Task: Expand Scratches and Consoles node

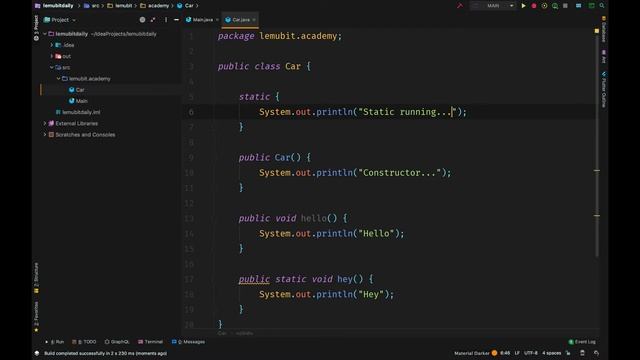Action: click(x=45, y=134)
